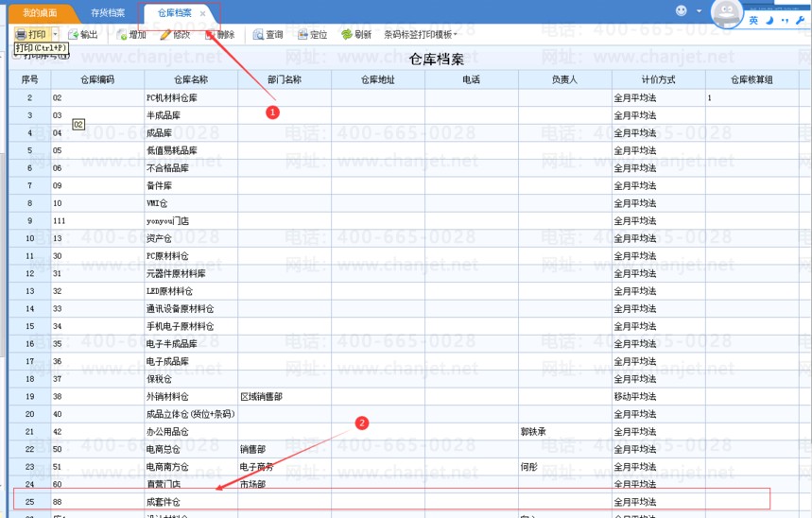This screenshot has height=518, width=812.
Task: Click the 部门名称 column header
Action: pos(285,79)
